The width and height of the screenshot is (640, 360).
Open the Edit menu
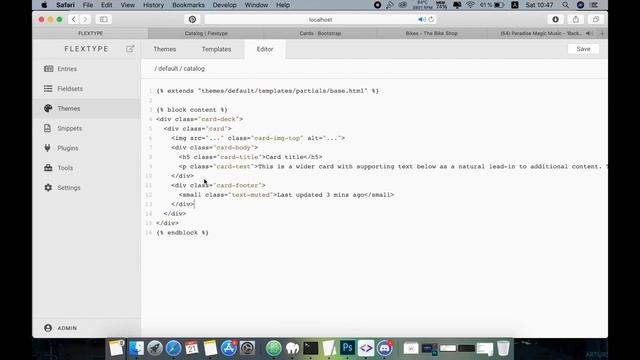point(107,5)
